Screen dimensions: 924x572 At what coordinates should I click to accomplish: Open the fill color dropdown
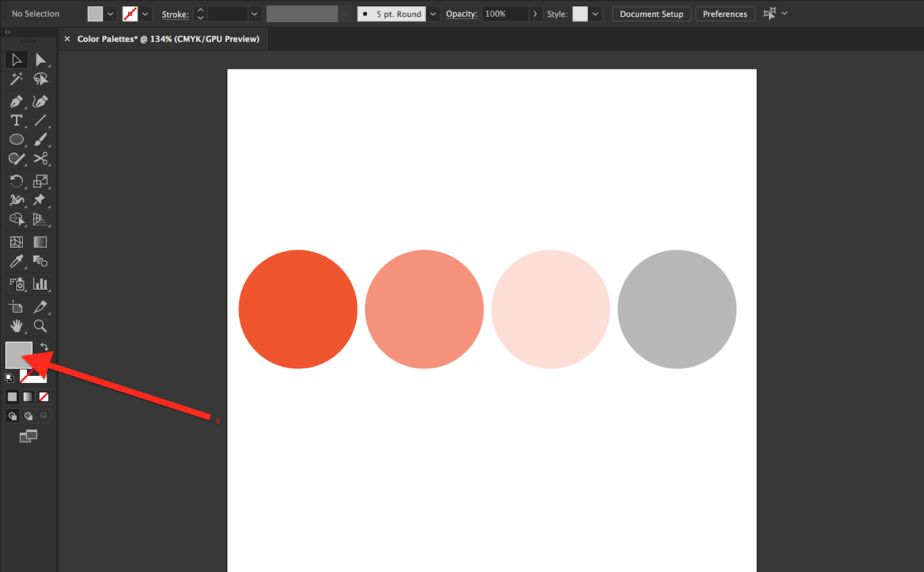[110, 13]
